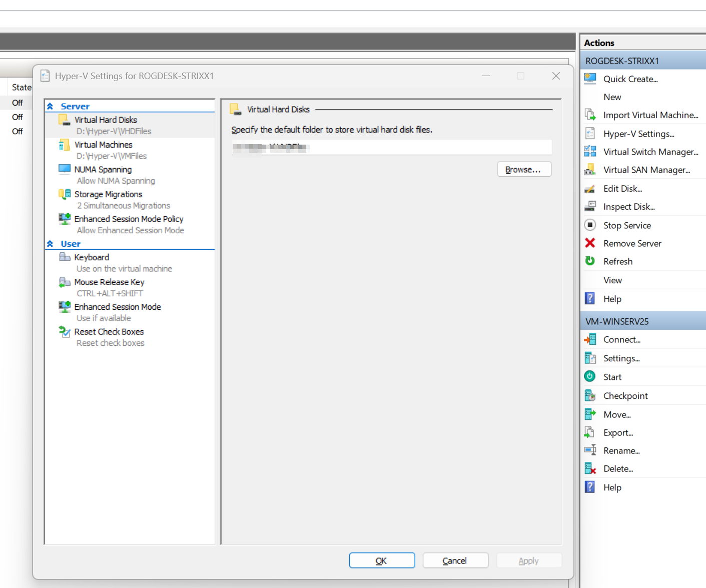Screen dimensions: 706x588
Task: Click the 'Use on the virtual machine' text
Action: 124,269
